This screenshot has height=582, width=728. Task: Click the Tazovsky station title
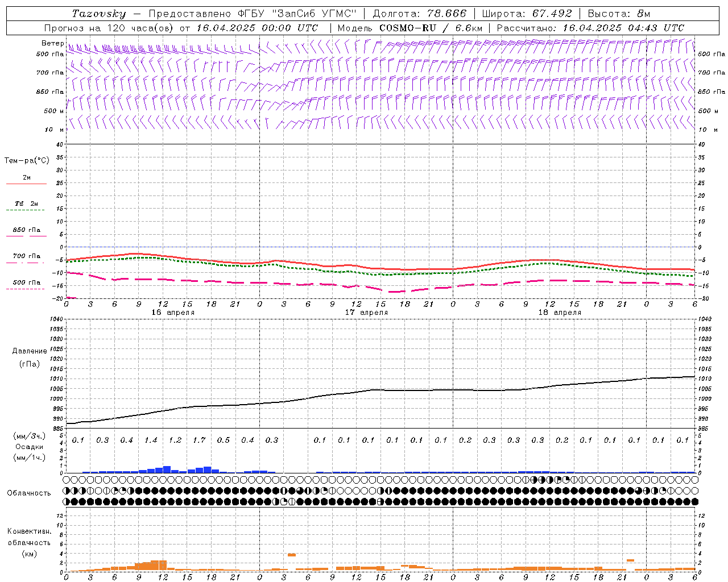coord(99,14)
